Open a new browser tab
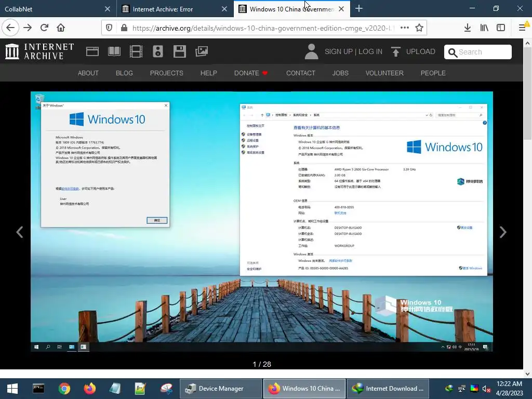This screenshot has height=399, width=532. (x=358, y=9)
